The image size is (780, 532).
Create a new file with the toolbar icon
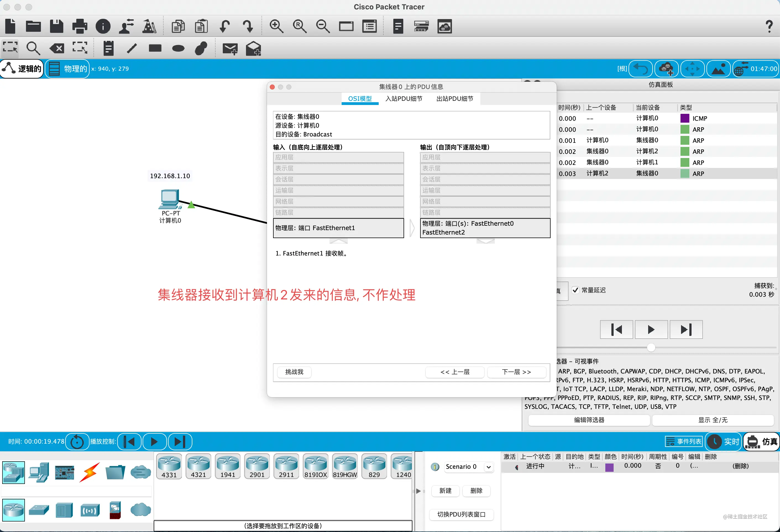tap(11, 26)
